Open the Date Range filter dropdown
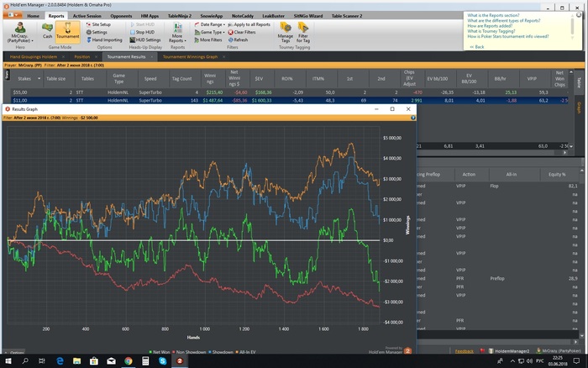 pos(209,24)
